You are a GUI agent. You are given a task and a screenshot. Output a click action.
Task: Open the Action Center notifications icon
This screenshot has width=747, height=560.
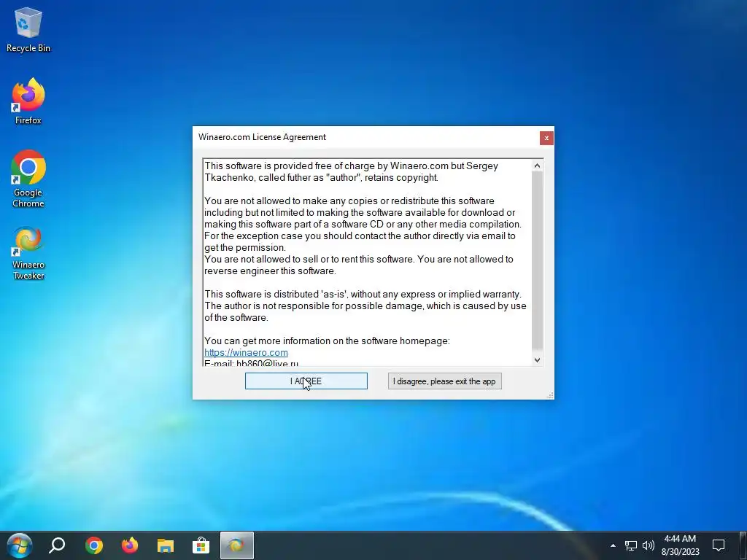click(719, 545)
